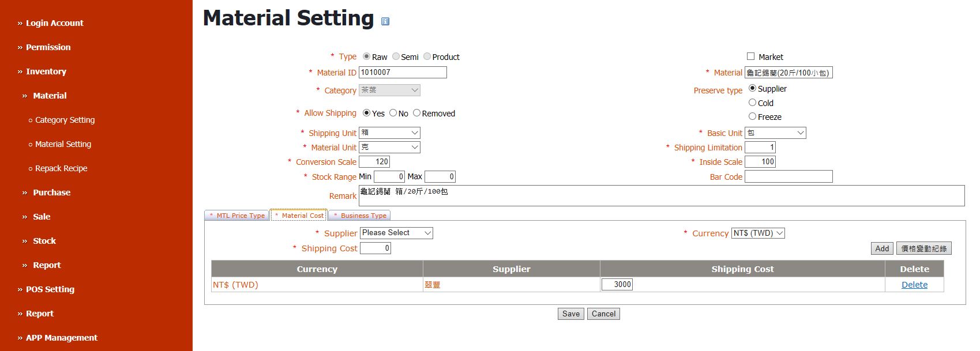
Task: Open the Shipping Unit dropdown
Action: click(x=389, y=133)
